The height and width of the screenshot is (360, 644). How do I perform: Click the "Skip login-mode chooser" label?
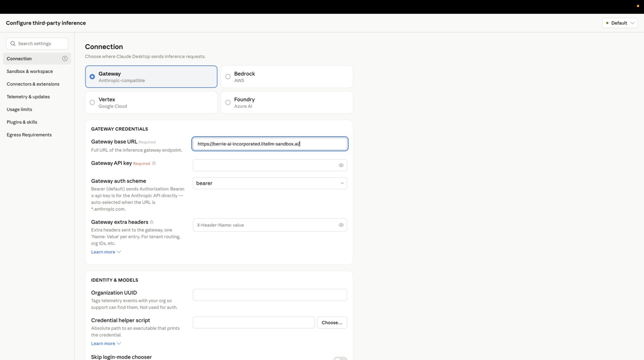(x=121, y=357)
